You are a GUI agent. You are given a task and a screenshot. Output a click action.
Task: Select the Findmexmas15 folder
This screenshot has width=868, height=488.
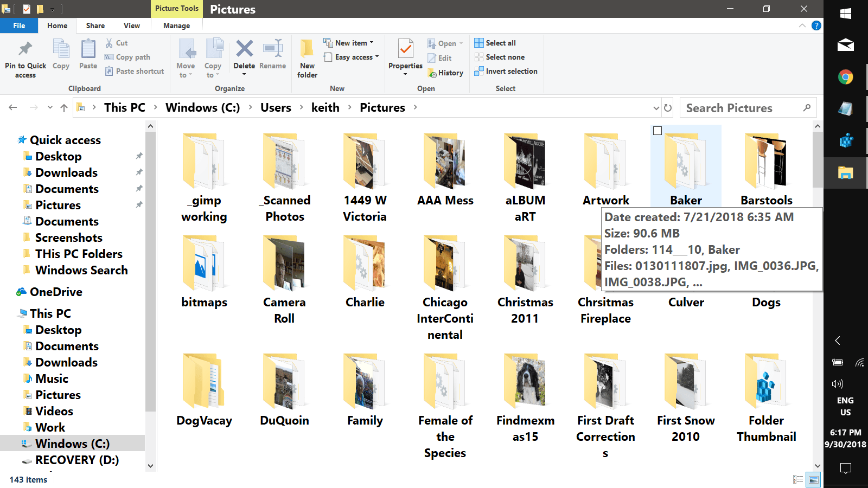(525, 399)
